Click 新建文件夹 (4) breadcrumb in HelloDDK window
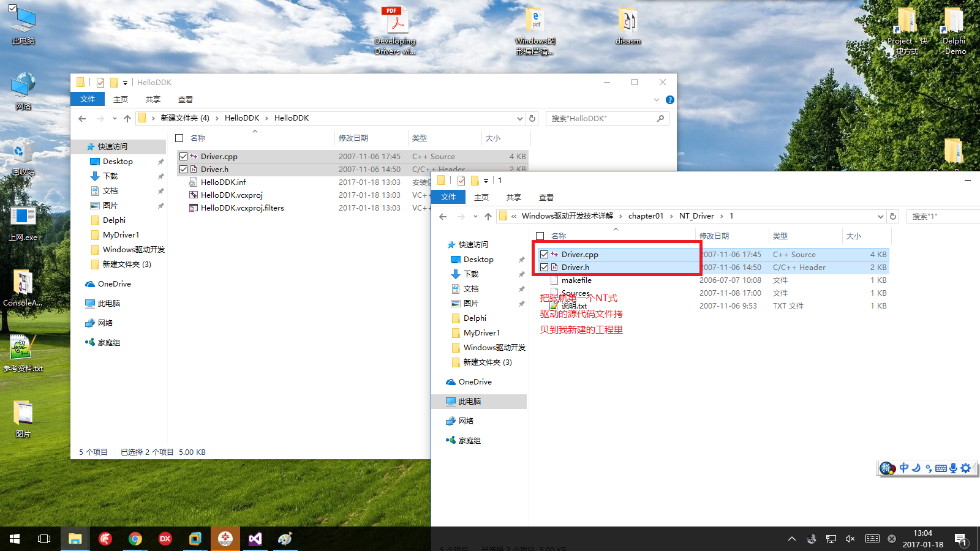 pyautogui.click(x=185, y=118)
